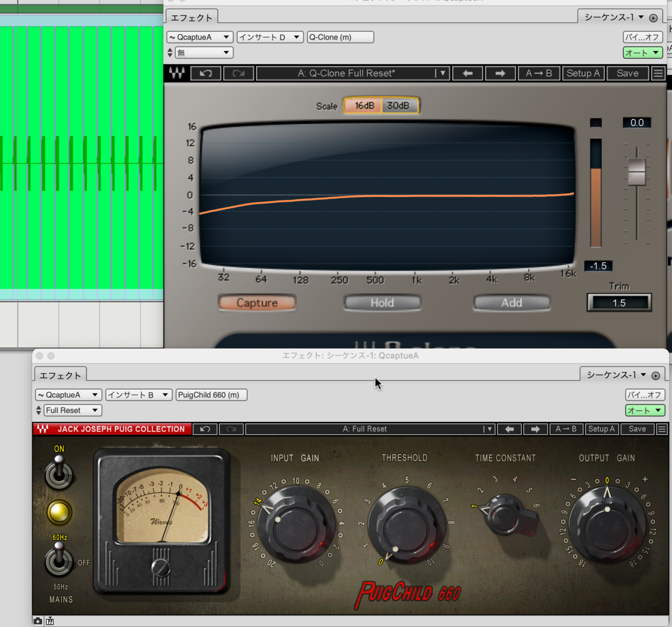Click the PuigChild yellow power lamp

click(59, 512)
